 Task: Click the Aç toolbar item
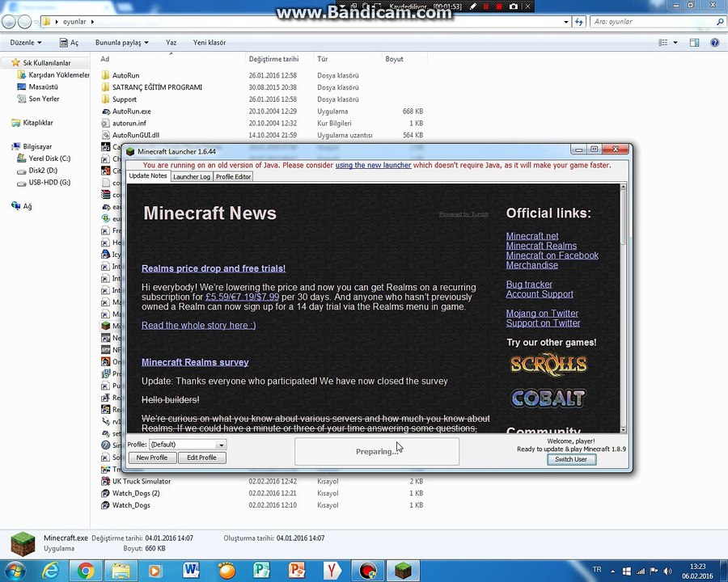click(x=70, y=43)
